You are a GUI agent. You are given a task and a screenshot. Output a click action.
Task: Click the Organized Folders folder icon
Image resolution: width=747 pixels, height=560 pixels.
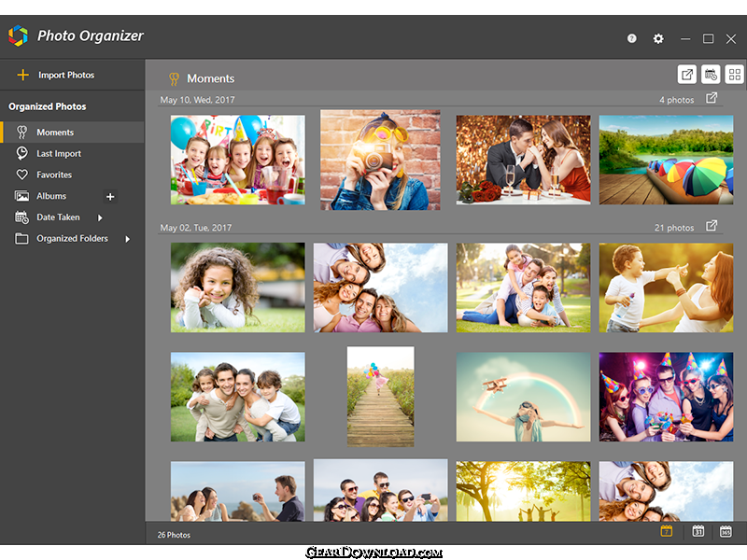21,239
